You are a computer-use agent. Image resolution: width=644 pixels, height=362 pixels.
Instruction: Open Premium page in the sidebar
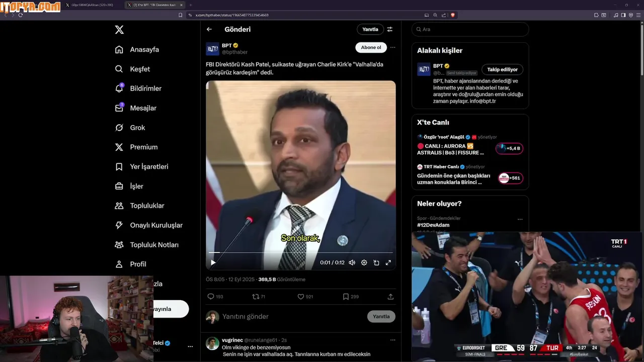click(136, 147)
